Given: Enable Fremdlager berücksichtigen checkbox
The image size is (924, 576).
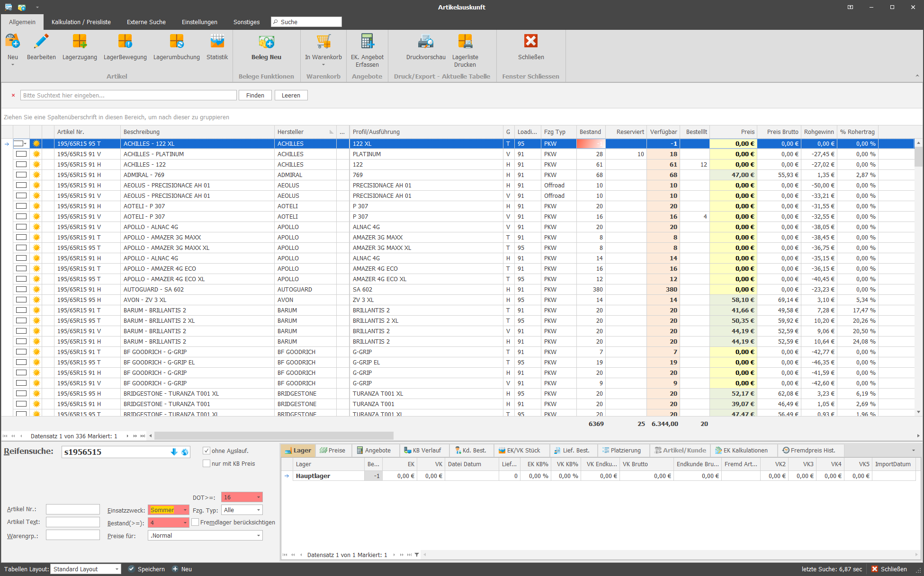Looking at the screenshot, I should point(195,522).
